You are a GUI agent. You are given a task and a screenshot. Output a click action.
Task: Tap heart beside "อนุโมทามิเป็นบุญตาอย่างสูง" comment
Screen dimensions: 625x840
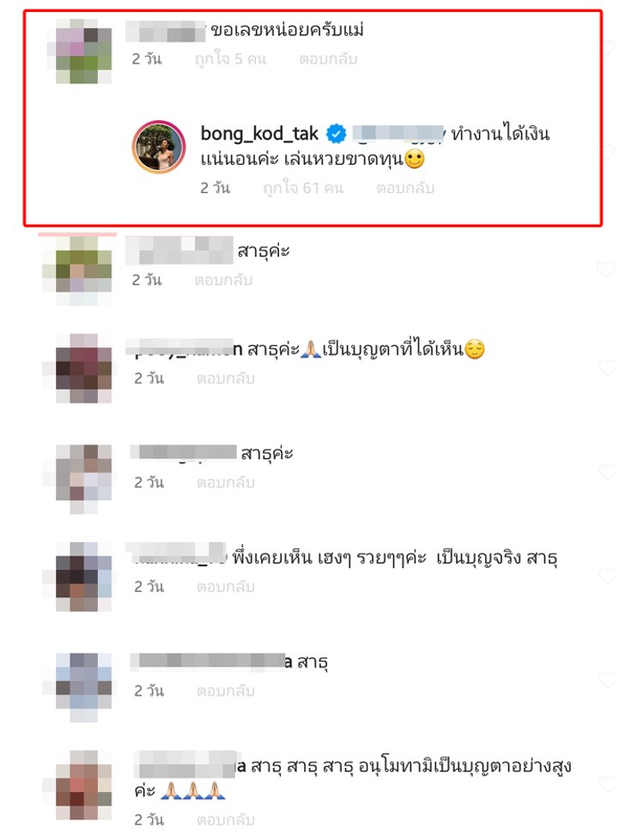606,784
